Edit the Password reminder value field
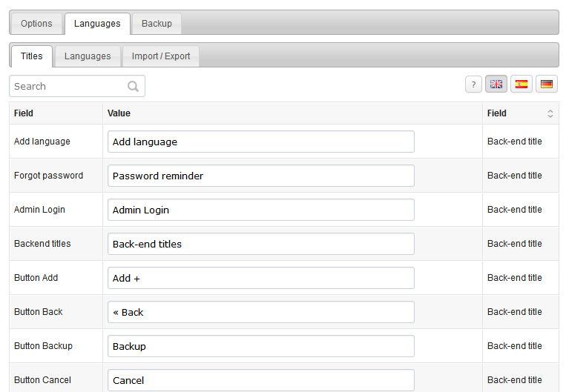 (x=261, y=176)
